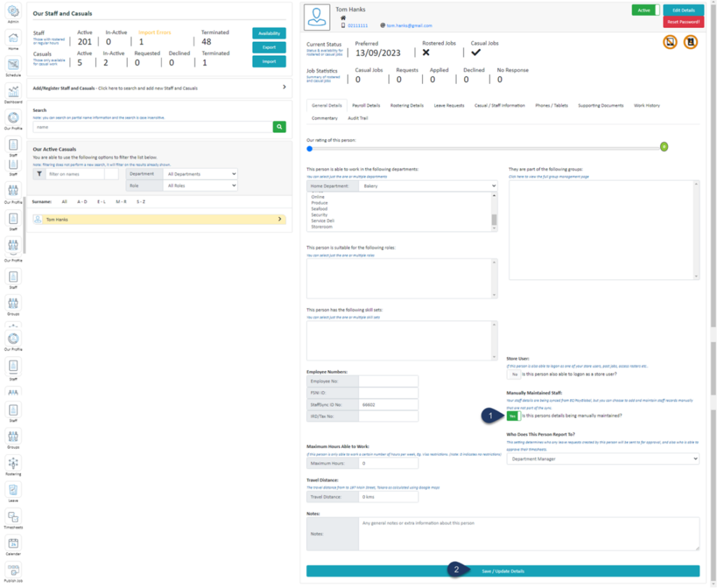The height and width of the screenshot is (588, 717).
Task: Open the Audit Trail tab
Action: coord(358,118)
